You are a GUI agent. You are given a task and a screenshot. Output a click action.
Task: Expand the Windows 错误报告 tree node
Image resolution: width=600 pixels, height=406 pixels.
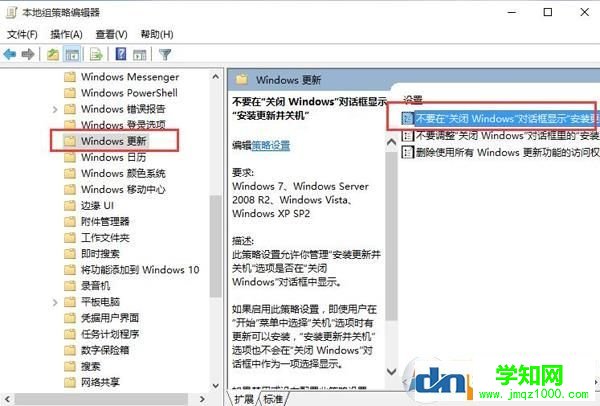[x=55, y=109]
